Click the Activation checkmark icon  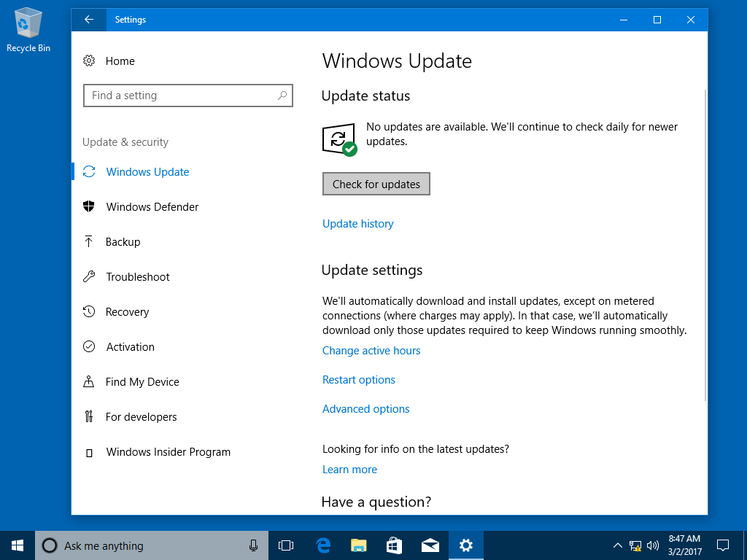point(88,346)
